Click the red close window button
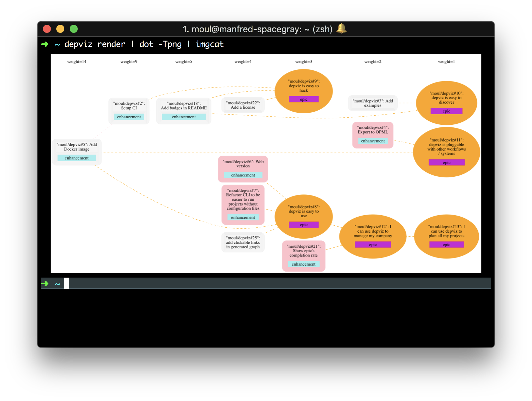Screen dimensions: 532x401 point(47,29)
